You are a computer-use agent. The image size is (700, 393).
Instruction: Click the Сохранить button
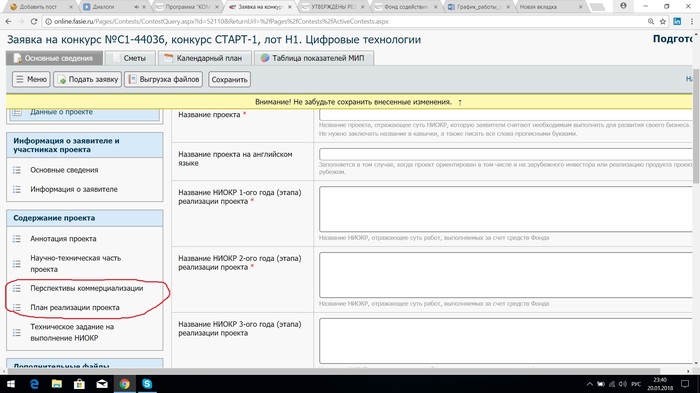click(229, 79)
